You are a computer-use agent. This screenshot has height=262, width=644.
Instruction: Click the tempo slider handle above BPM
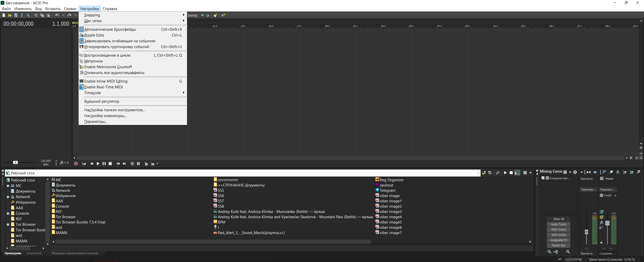point(15,162)
